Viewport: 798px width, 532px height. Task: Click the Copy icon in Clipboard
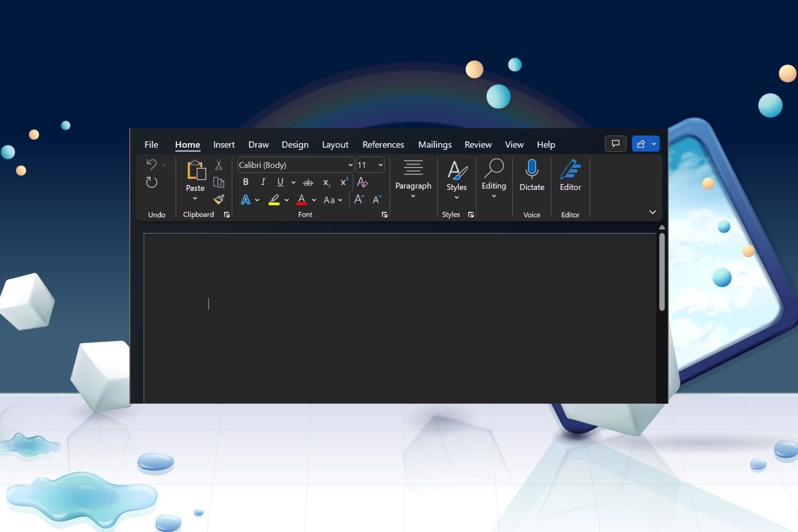[x=219, y=182]
